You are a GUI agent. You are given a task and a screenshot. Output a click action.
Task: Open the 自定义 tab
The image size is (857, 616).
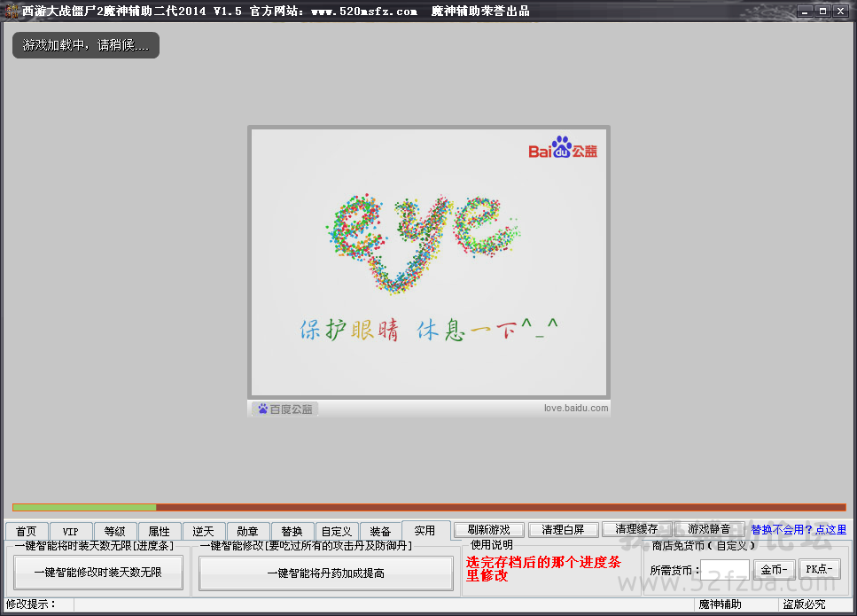pyautogui.click(x=337, y=531)
